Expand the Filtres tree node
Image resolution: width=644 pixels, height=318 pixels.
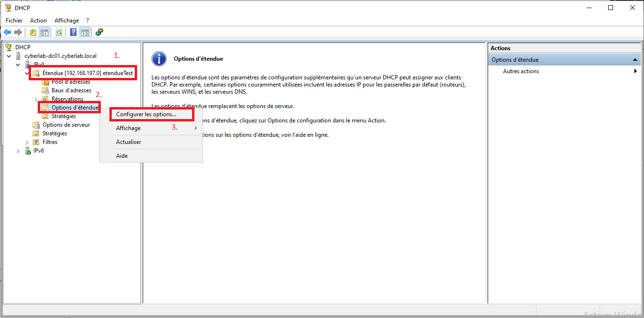pos(27,143)
